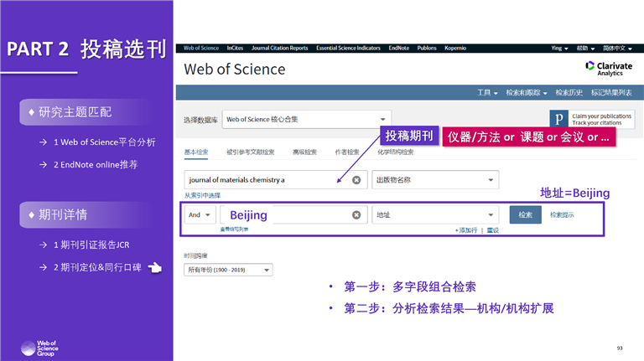This screenshot has width=644, height=361.
Task: Open Kopernio in top navigation
Action: click(455, 48)
